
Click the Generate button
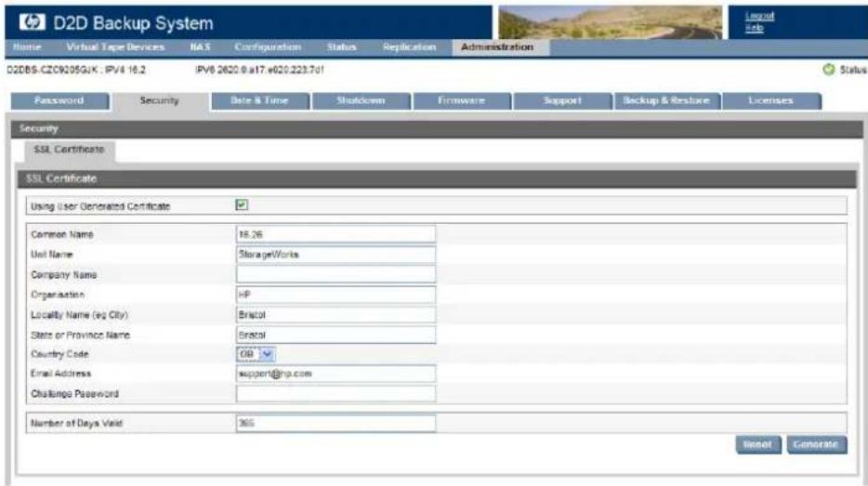point(817,444)
